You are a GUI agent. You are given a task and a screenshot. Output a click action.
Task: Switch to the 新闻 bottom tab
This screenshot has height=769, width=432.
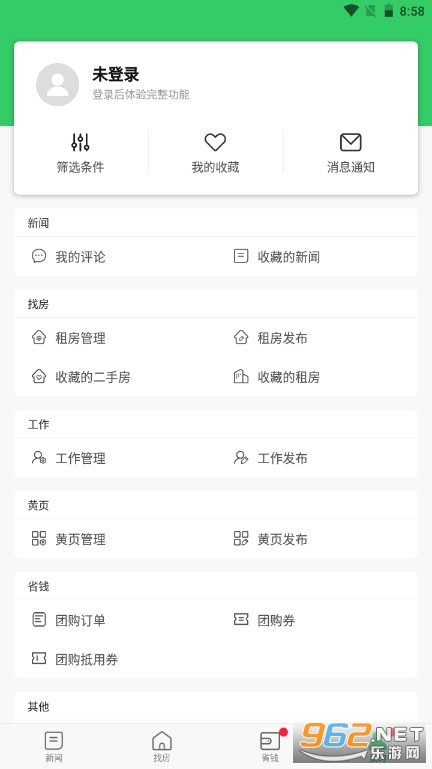(54, 746)
